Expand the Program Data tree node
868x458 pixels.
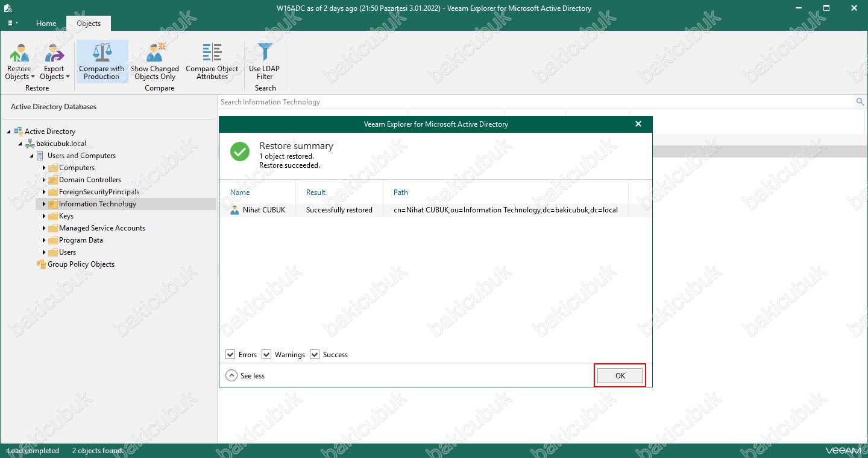44,240
